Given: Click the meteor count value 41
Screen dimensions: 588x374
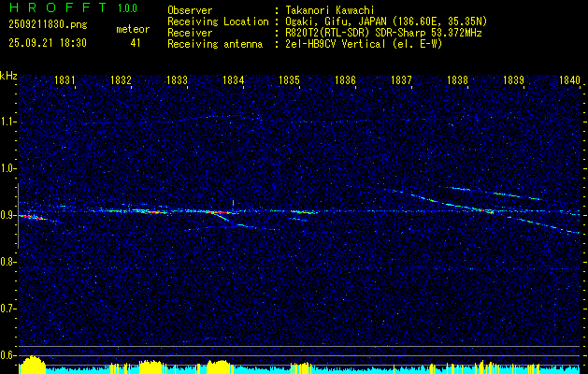Looking at the screenshot, I should point(136,43).
